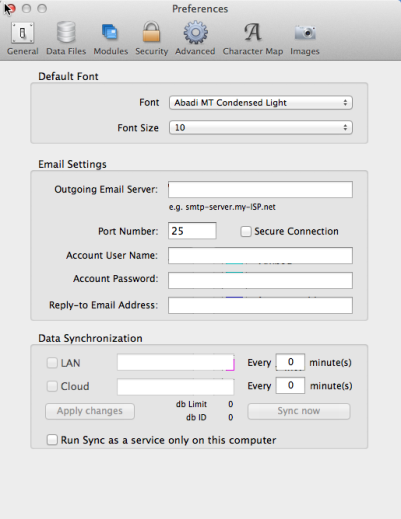The height and width of the screenshot is (519, 401).
Task: Open the Data Files preferences
Action: point(66,38)
